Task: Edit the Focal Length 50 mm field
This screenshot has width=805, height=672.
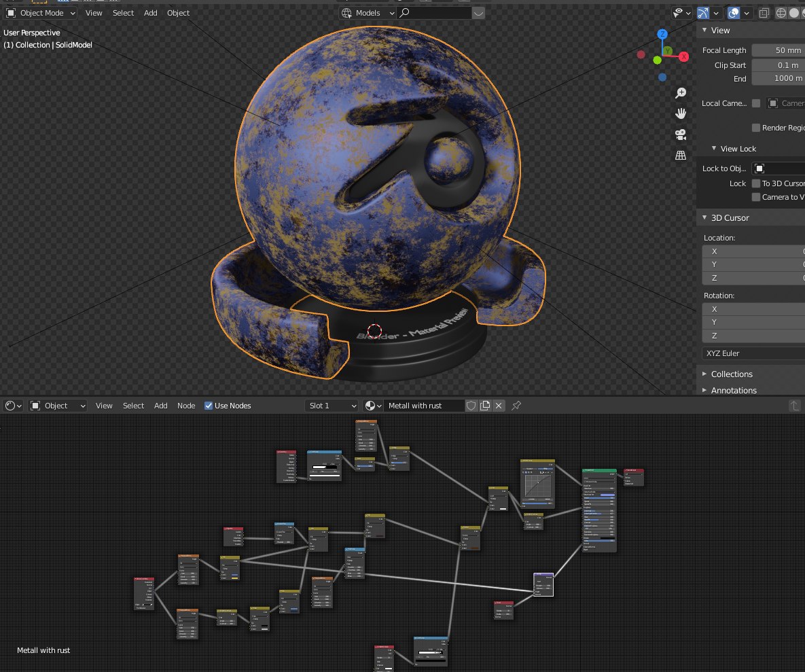Action: click(779, 50)
